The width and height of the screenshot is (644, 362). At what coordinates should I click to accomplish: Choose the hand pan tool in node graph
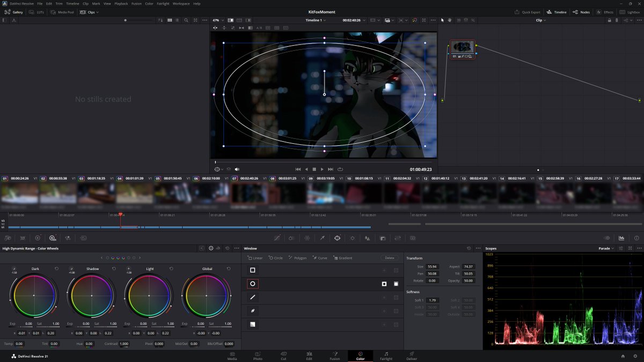tap(450, 20)
